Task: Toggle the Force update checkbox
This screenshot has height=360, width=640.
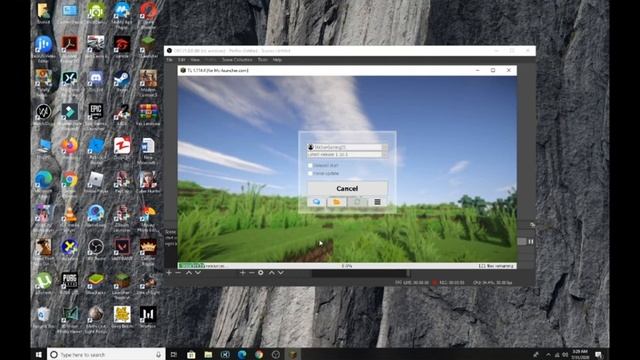Action: tap(310, 173)
